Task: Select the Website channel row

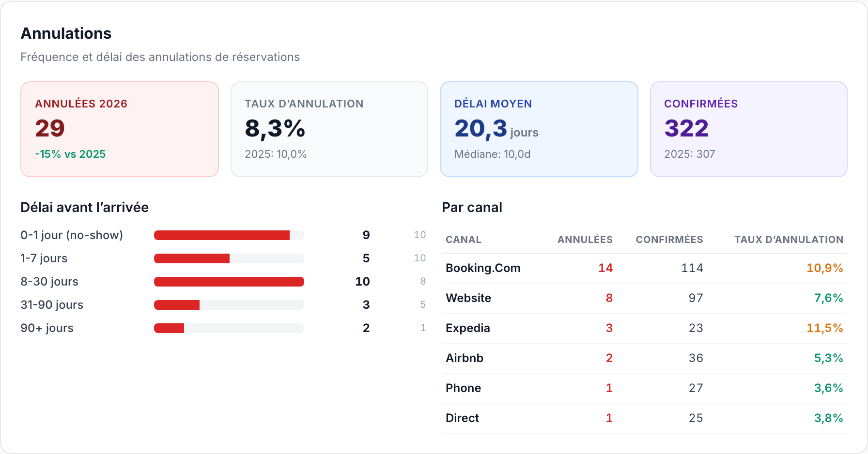Action: 645,298
